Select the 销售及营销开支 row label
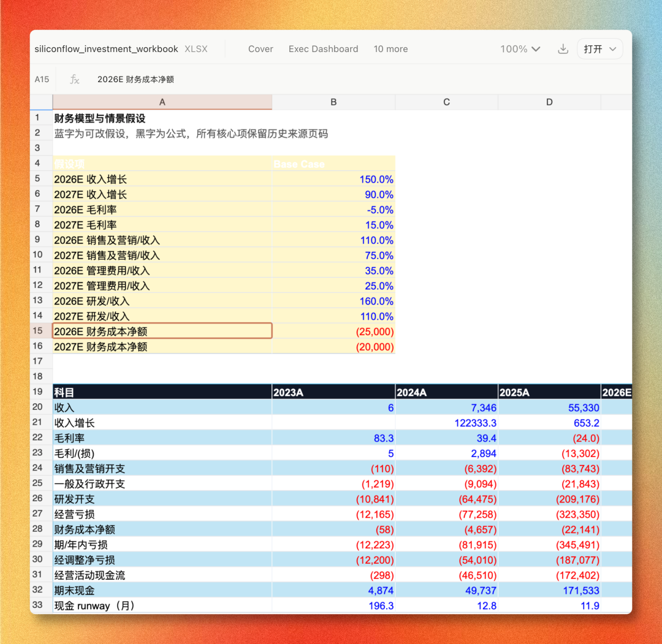This screenshot has height=644, width=662. pyautogui.click(x=162, y=468)
